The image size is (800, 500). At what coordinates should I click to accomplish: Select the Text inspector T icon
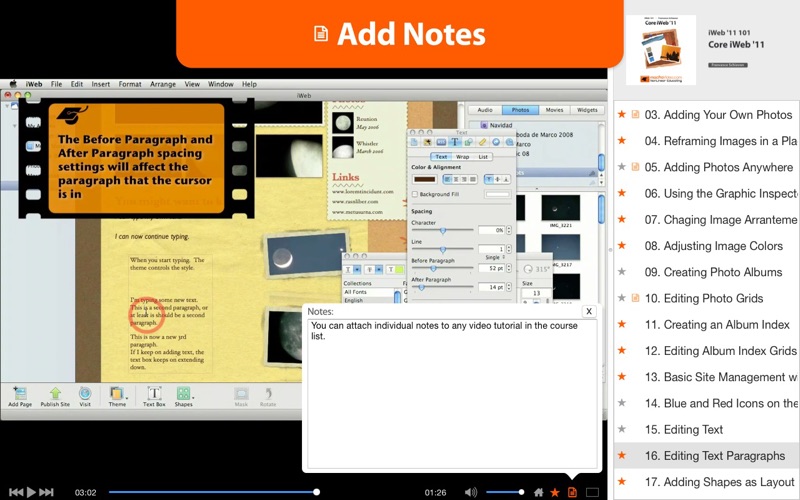click(x=455, y=142)
